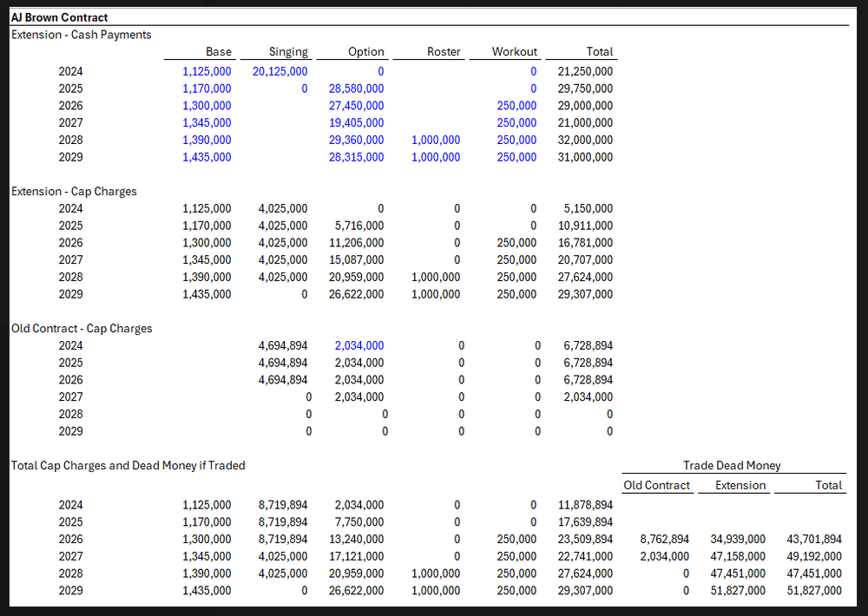The width and height of the screenshot is (868, 616).
Task: Click the 5,150,000 extension cap total cell
Action: click(588, 209)
